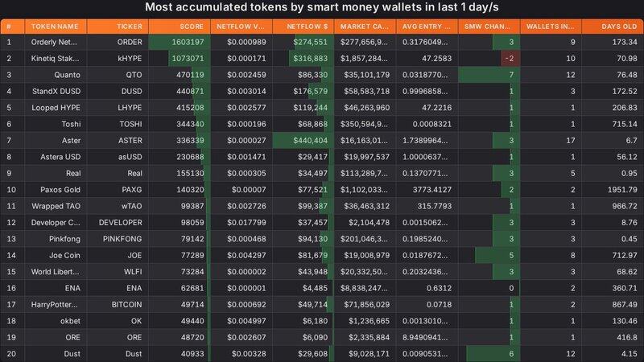
Task: Click the PINKFONG ticker cell
Action: 118,239
